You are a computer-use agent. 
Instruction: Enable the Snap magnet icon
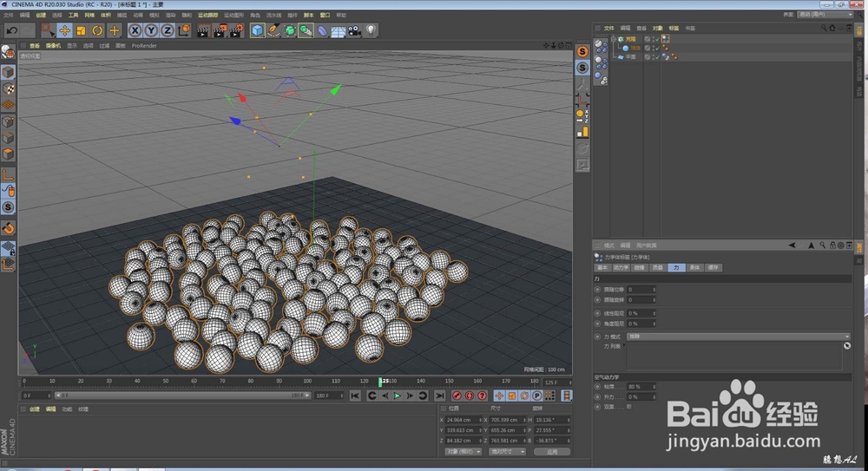coord(9,228)
